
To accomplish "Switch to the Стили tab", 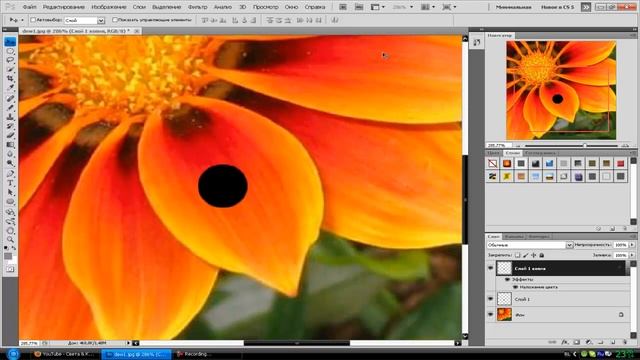I will click(512, 153).
